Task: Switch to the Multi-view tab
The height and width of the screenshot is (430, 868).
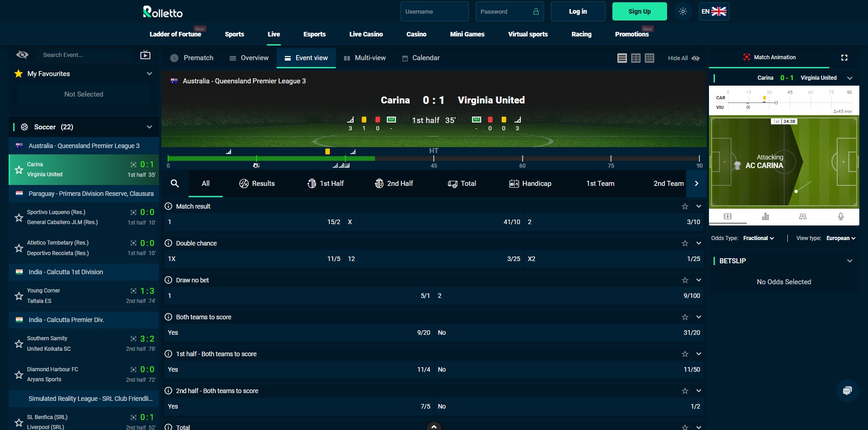Action: pos(365,58)
